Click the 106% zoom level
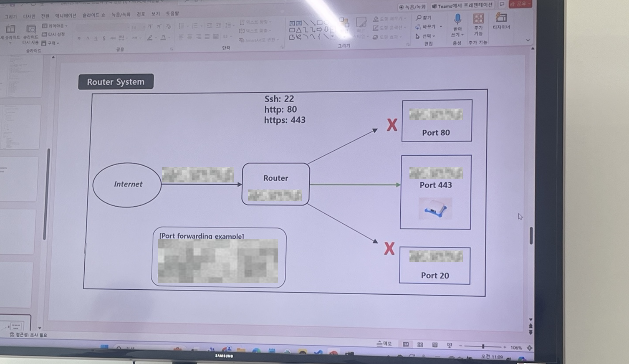Screen dimensions: 629x364 pos(516,348)
